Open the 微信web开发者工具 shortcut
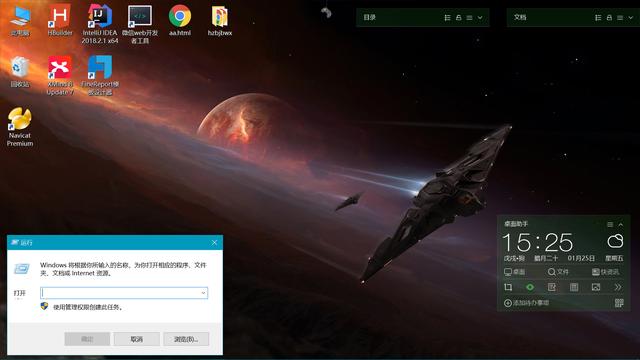 point(140,24)
